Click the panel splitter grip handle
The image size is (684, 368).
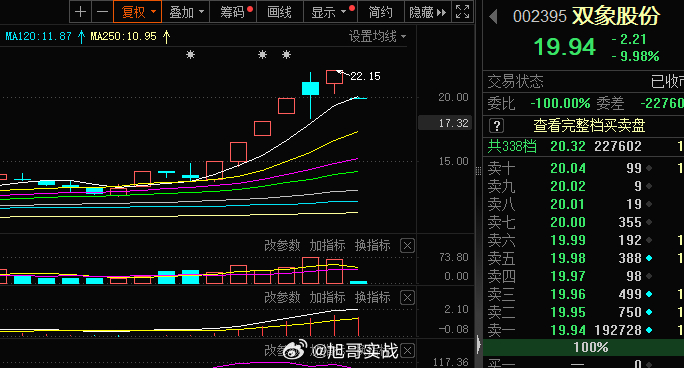pos(479,171)
